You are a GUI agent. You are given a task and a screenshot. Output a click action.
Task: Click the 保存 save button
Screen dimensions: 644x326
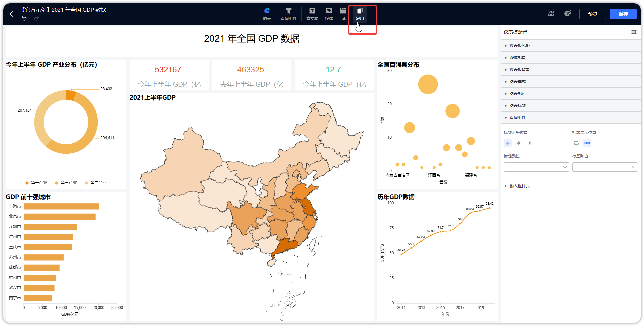[x=623, y=14]
